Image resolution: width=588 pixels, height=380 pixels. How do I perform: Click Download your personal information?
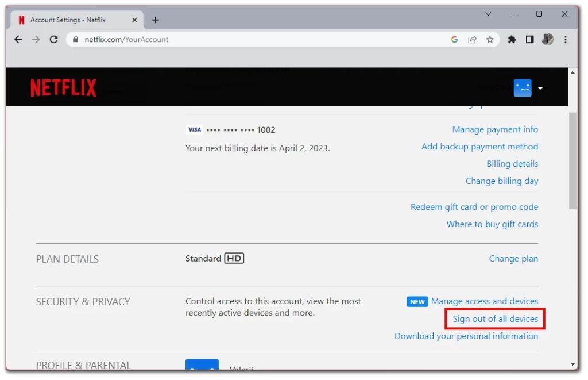click(466, 336)
